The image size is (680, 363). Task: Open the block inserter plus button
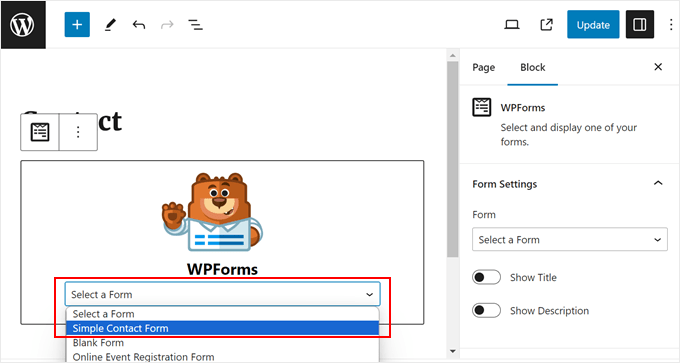point(77,25)
